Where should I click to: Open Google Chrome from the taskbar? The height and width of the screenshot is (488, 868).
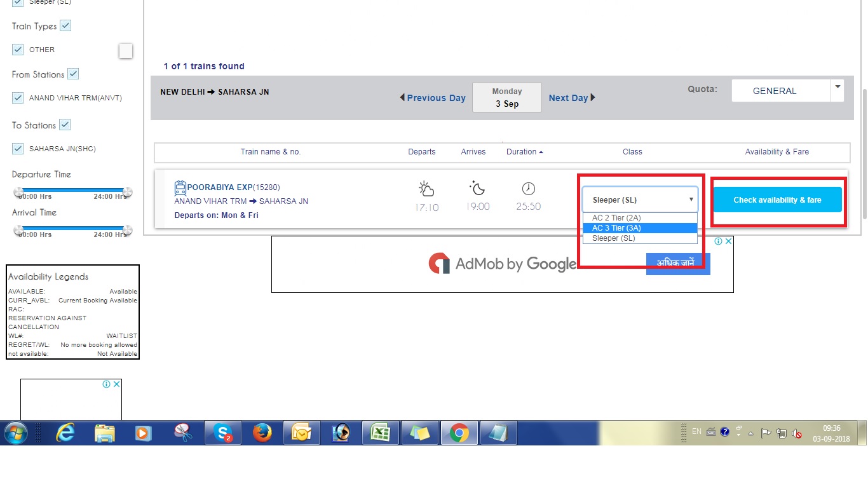[x=459, y=433]
